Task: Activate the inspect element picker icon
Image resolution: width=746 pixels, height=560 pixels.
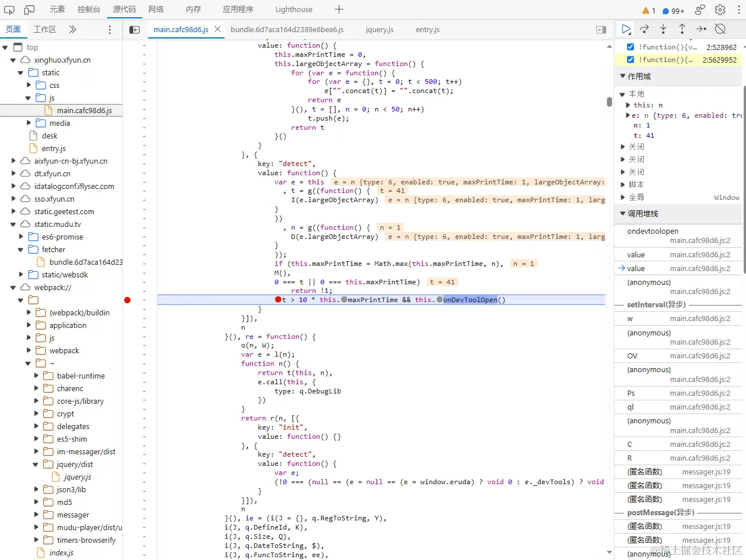Action: coord(9,10)
